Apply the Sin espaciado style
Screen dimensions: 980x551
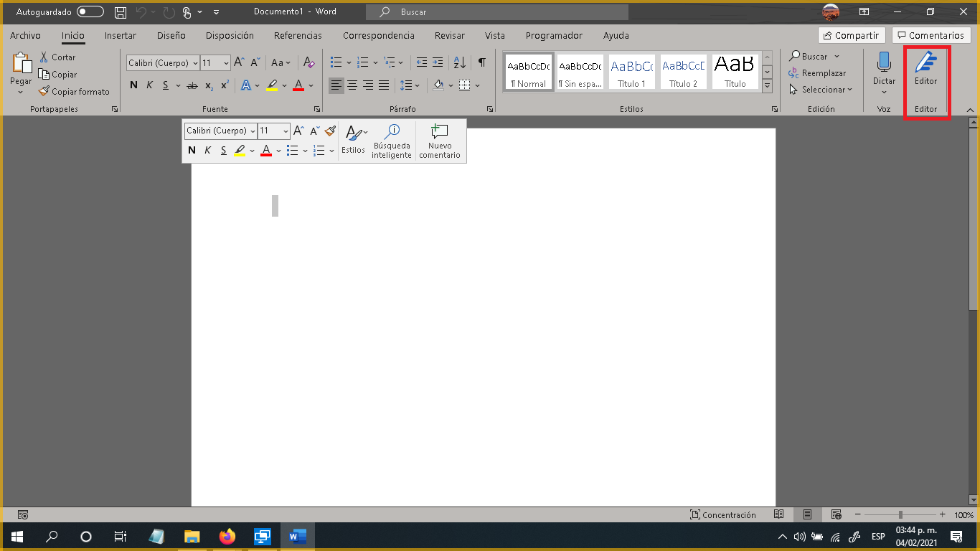pos(580,72)
